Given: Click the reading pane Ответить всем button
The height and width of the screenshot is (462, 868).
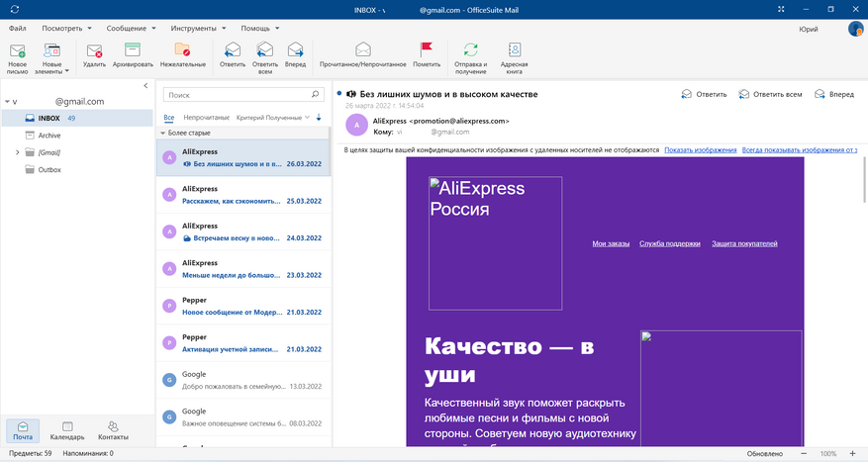Looking at the screenshot, I should 770,94.
